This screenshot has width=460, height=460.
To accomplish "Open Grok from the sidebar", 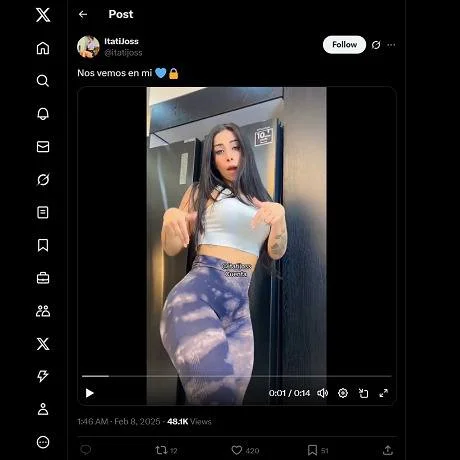I will coord(43,179).
